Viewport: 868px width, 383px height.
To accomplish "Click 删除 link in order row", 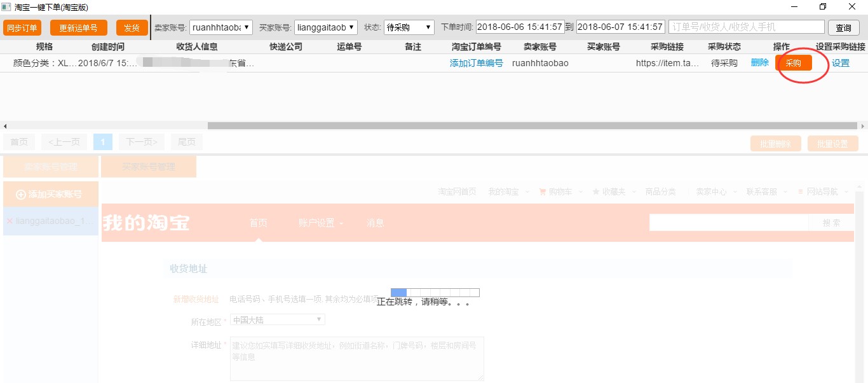I will pos(759,62).
